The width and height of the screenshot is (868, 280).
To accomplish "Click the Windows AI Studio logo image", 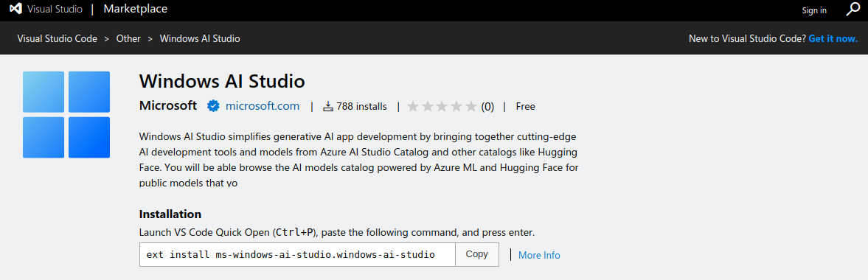I will tap(66, 114).
